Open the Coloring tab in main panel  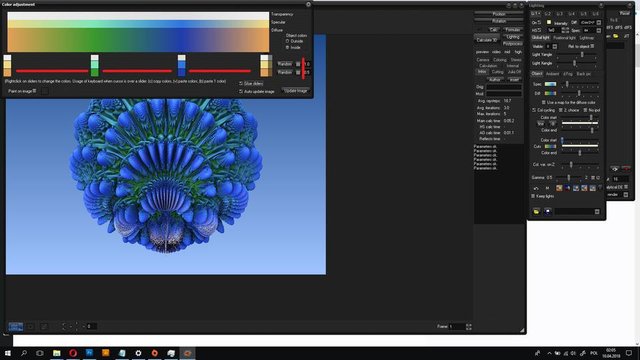(500, 60)
